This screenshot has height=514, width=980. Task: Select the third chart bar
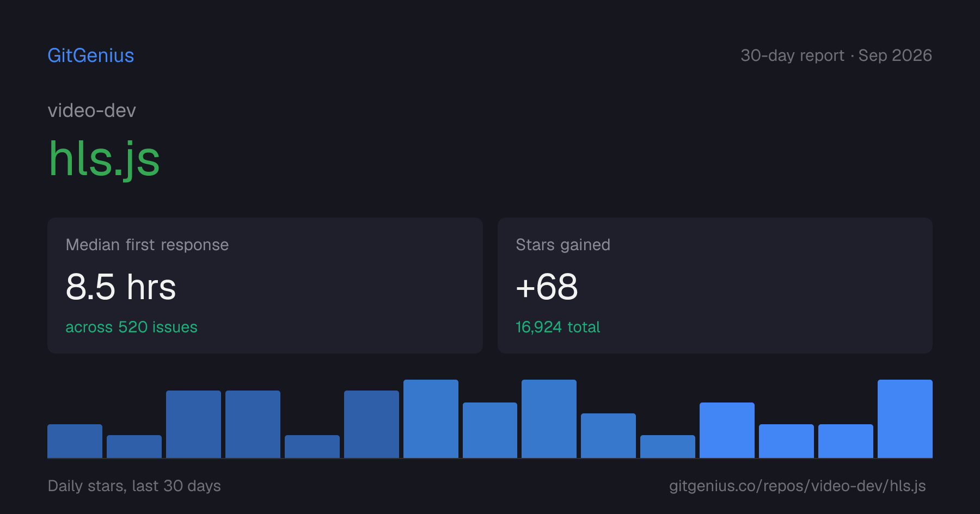193,424
